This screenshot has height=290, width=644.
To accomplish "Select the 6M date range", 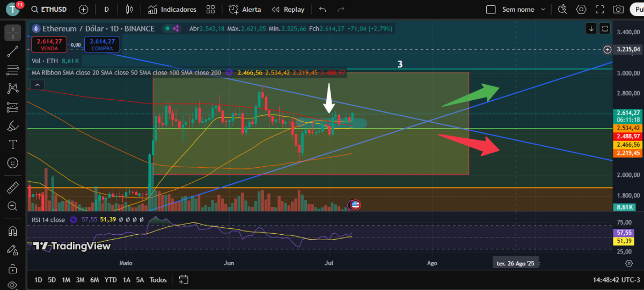I will pyautogui.click(x=94, y=280).
